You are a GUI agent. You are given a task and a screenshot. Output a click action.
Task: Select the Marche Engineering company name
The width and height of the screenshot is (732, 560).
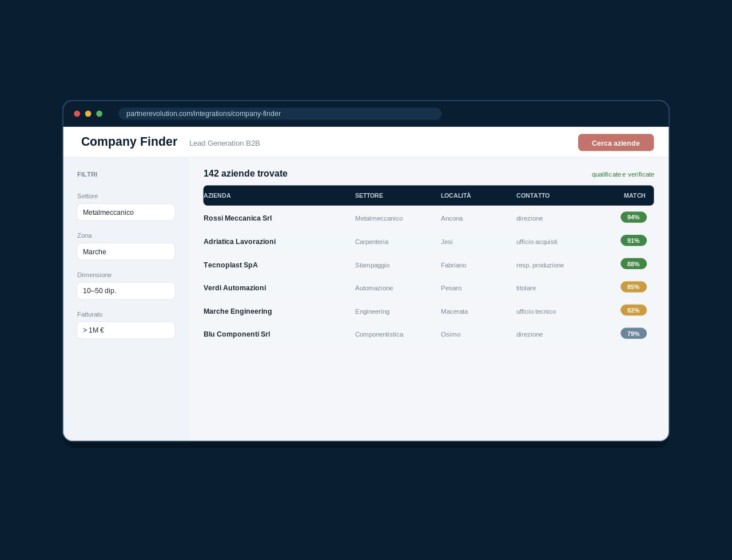[238, 311]
